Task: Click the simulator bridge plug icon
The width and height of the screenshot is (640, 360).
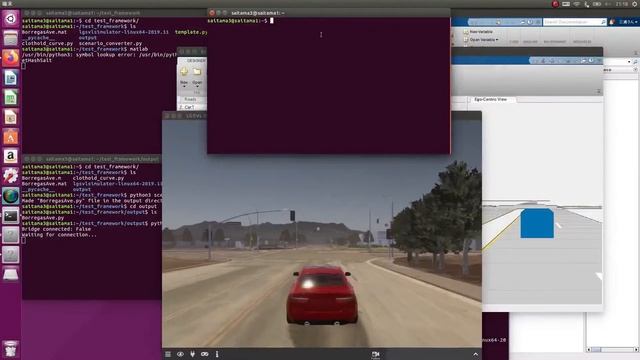Action: 192,354
